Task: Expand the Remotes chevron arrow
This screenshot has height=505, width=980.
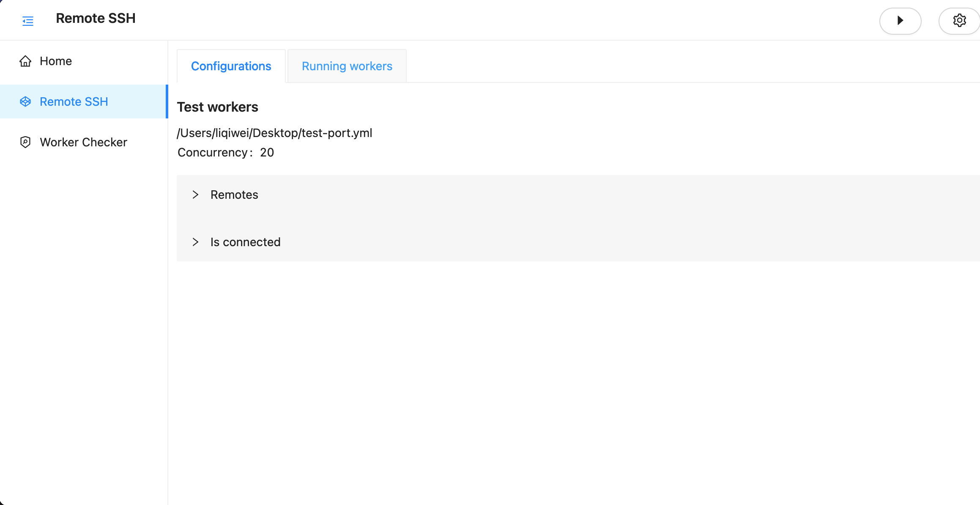Action: pyautogui.click(x=195, y=195)
